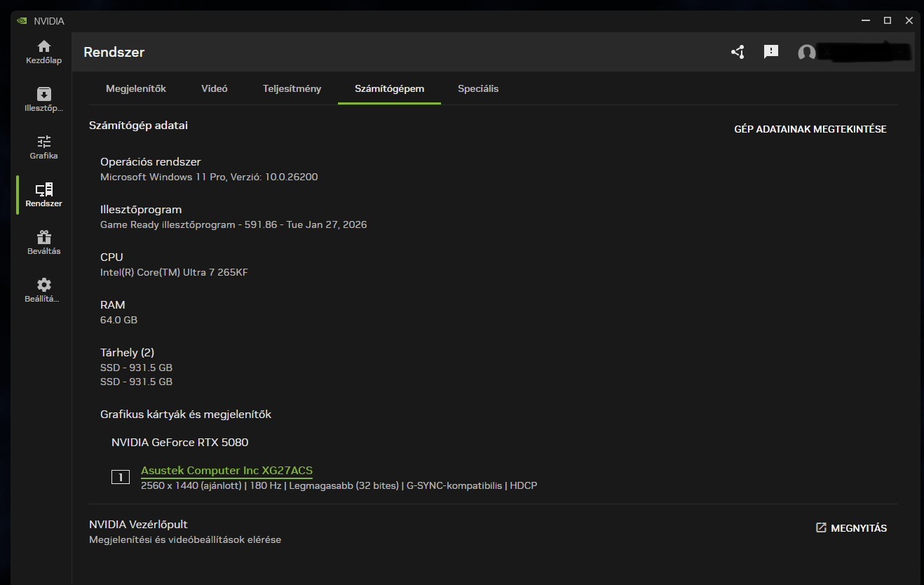Image resolution: width=924 pixels, height=585 pixels.
Task: Click Game Ready illesztőprogram 591.86 text
Action: click(233, 224)
